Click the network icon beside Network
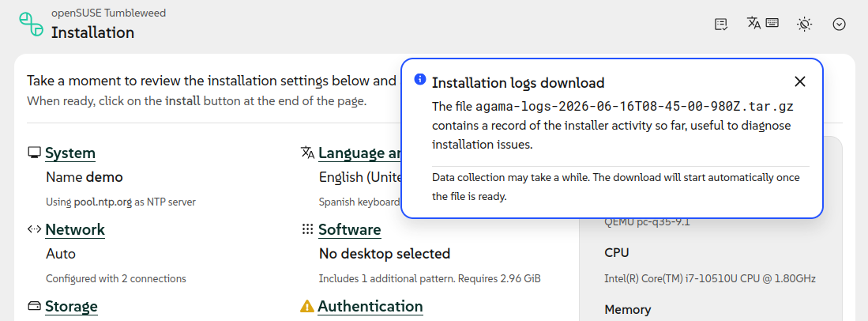 click(x=34, y=229)
